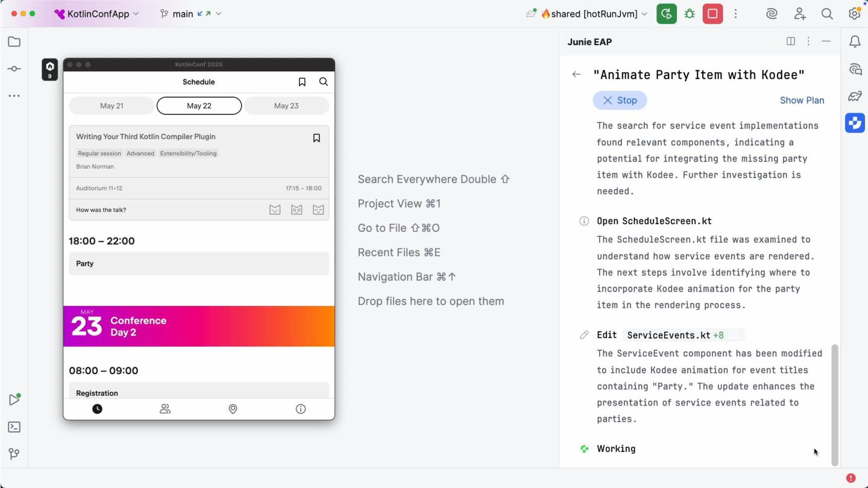Open shared hotRunJvm run configuration dropdown

(x=594, y=14)
